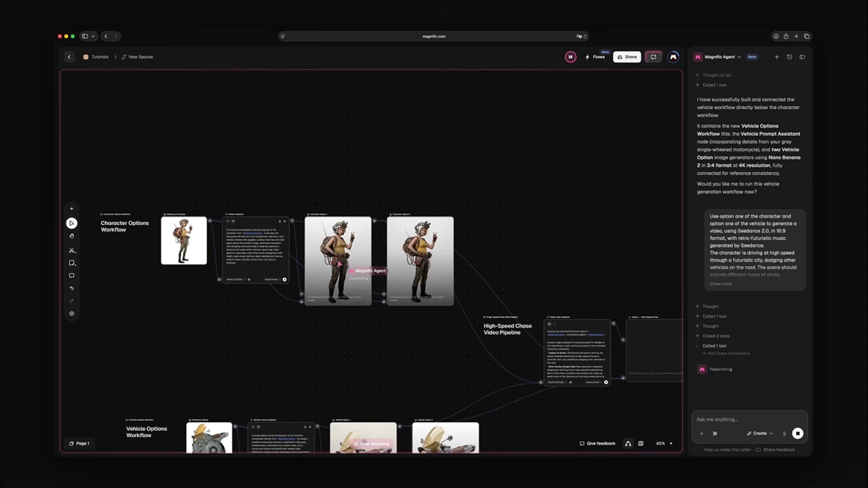The width and height of the screenshot is (868, 488).
Task: Click the Share feedback link
Action: tap(776, 450)
